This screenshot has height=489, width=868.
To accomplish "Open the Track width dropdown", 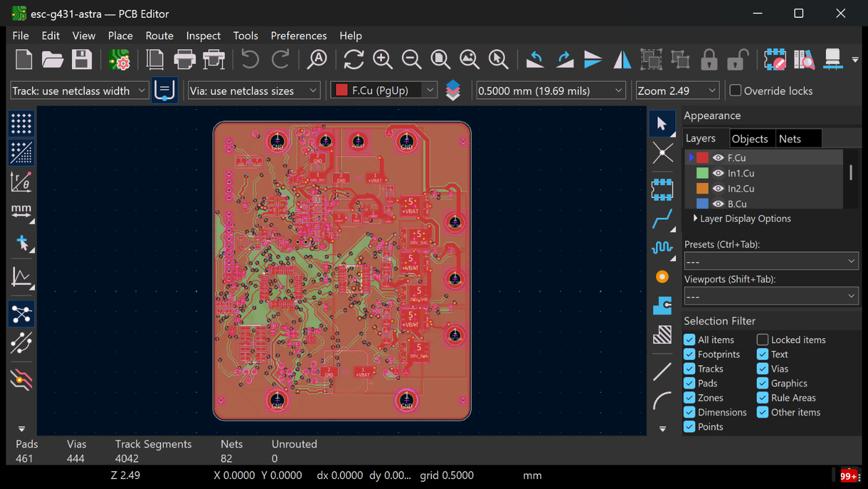I will 80,91.
